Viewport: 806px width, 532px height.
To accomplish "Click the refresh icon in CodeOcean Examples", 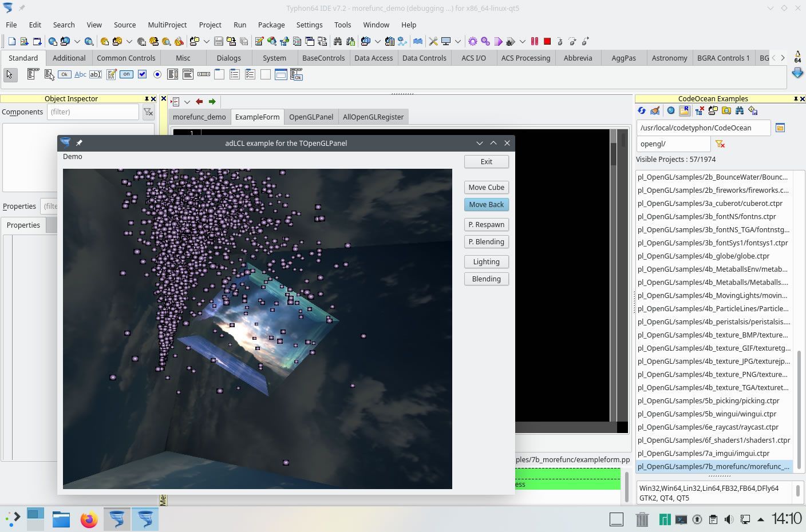I will click(x=642, y=110).
